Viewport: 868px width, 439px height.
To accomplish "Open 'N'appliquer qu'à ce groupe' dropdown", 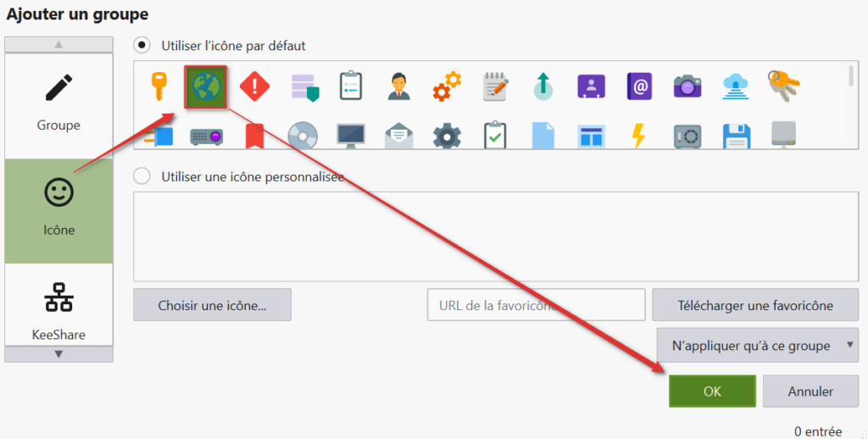I will pyautogui.click(x=757, y=346).
